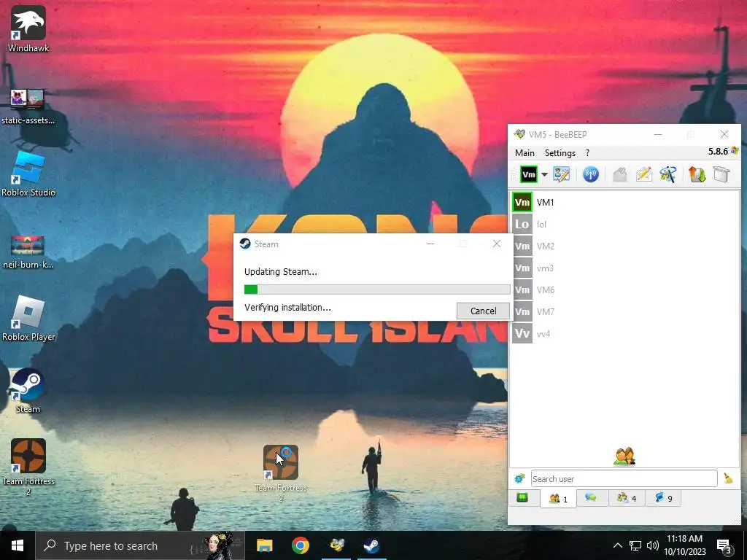Click the BeeBEEP bee icon in title bar
Viewport: 747px width, 560px height.
tap(519, 134)
